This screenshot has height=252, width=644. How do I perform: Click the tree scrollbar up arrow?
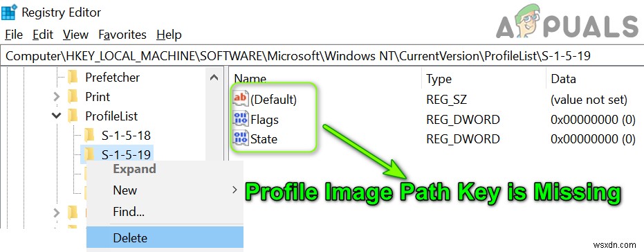coord(214,78)
